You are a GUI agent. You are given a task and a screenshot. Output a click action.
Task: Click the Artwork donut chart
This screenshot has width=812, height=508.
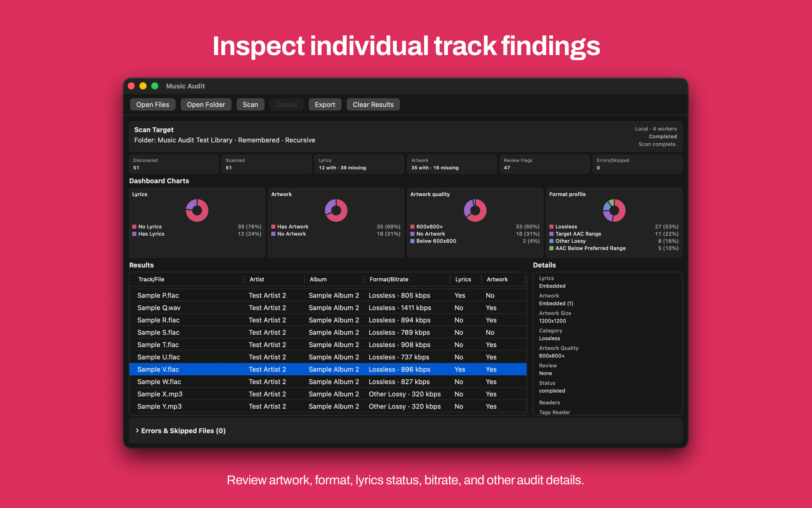click(336, 210)
